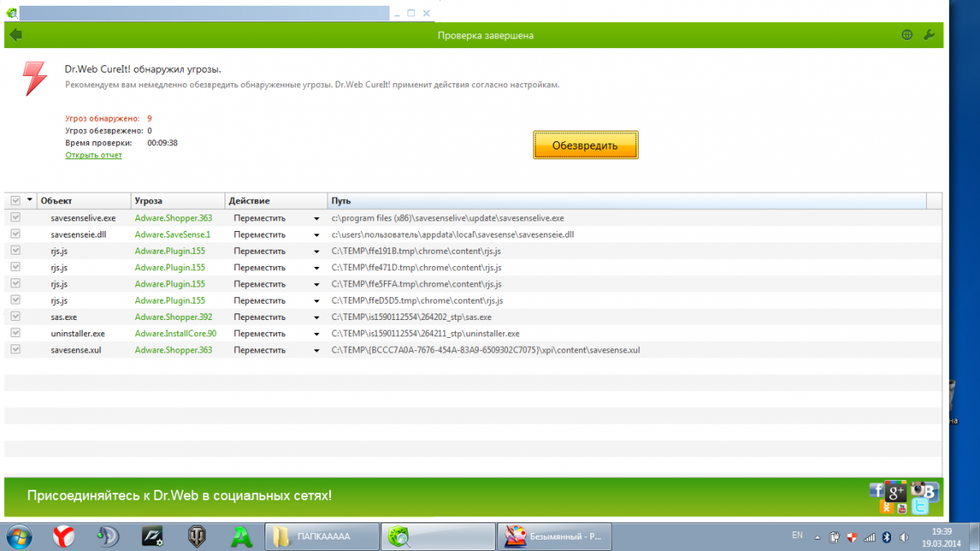The width and height of the screenshot is (980, 551).
Task: Open settings via the wrench icon
Action: (x=929, y=35)
